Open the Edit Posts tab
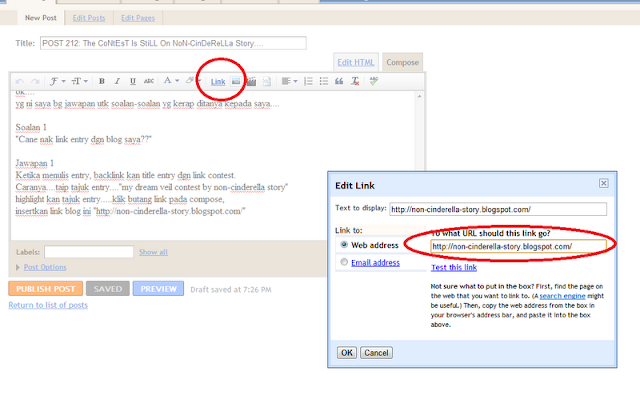This screenshot has height=407, width=640. (x=89, y=18)
